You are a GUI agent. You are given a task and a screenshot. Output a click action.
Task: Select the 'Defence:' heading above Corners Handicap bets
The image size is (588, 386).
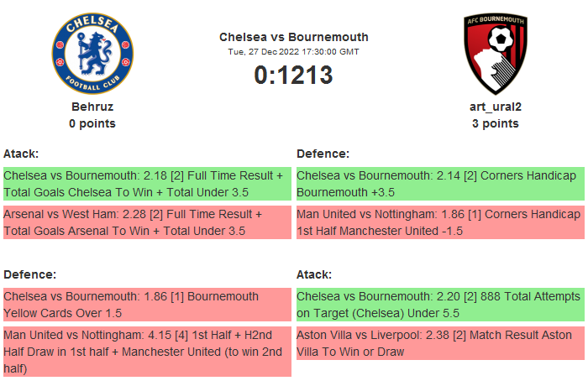tap(323, 154)
